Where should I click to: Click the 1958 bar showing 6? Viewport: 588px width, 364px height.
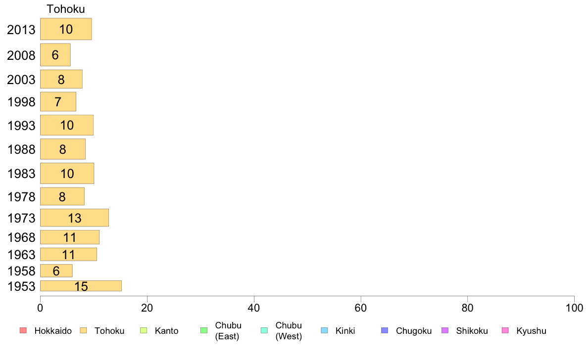56,271
